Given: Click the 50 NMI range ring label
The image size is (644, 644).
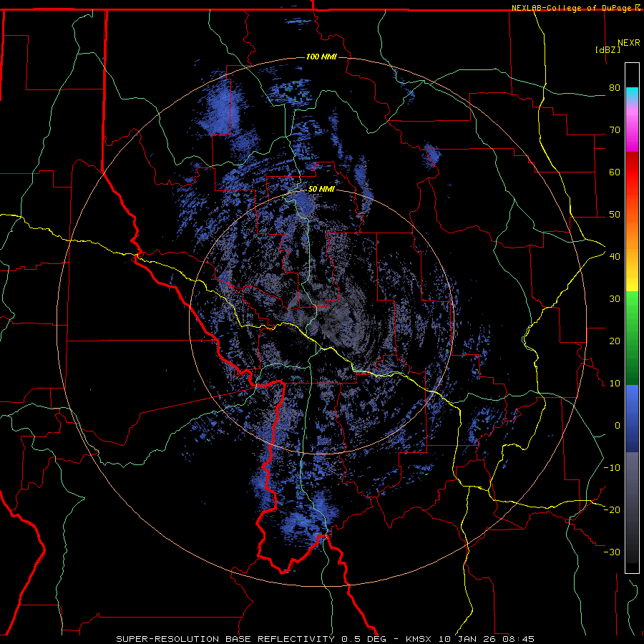Looking at the screenshot, I should point(321,190).
